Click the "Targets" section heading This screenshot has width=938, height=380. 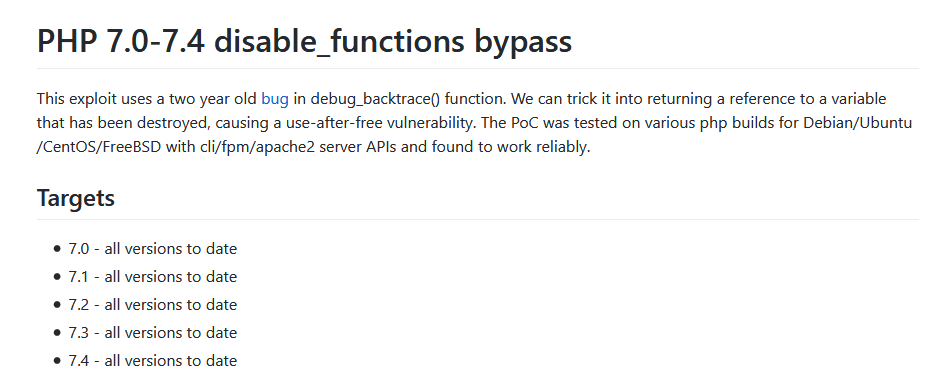[76, 197]
